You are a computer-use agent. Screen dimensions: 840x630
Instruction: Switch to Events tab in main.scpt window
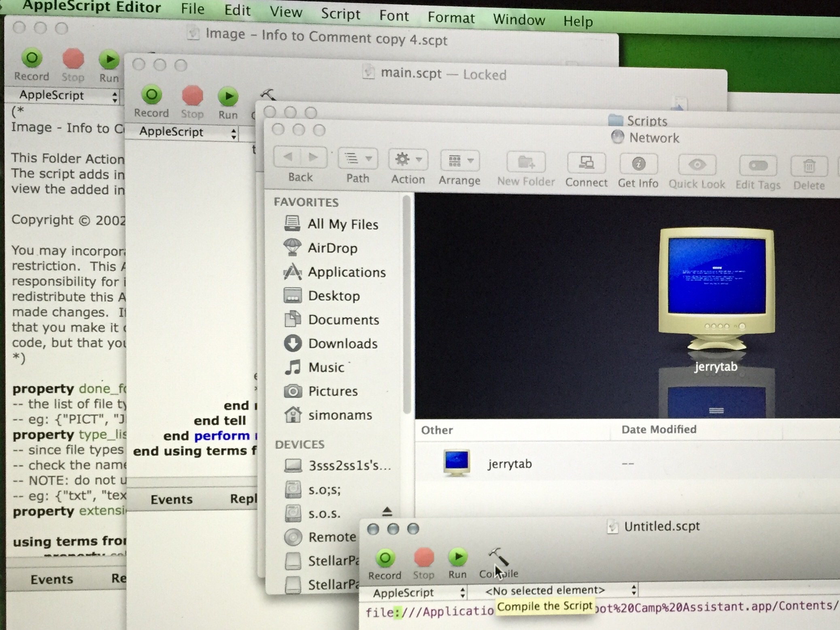[172, 499]
